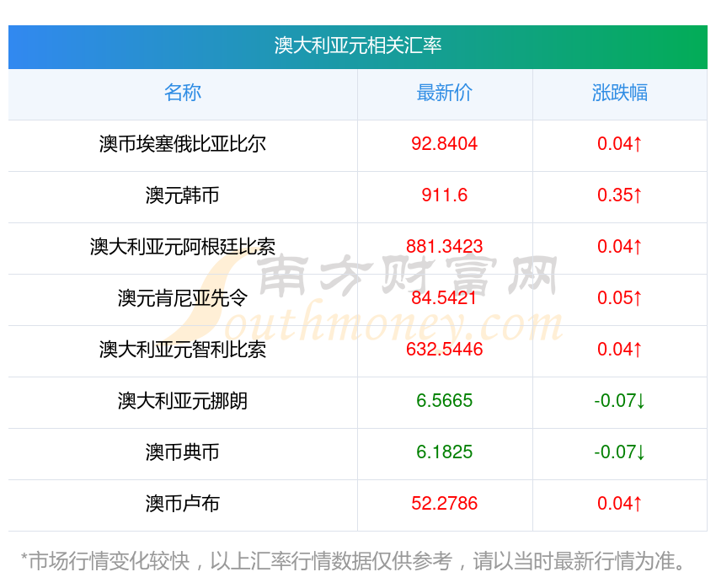Click the price 84.5421

pyautogui.click(x=444, y=298)
